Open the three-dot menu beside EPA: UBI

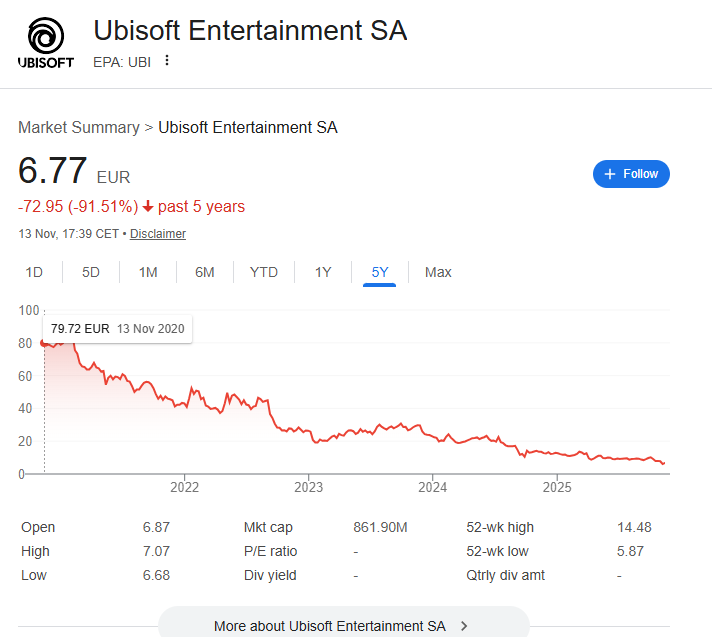pyautogui.click(x=167, y=60)
